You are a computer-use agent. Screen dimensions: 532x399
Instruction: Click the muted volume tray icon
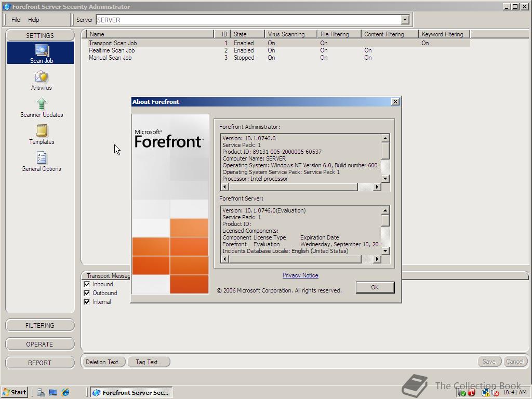pyautogui.click(x=495, y=393)
